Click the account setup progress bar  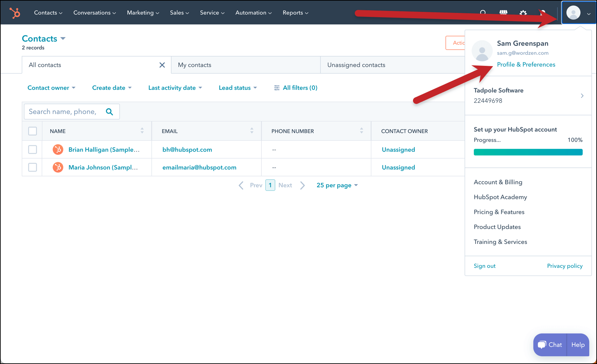click(528, 152)
